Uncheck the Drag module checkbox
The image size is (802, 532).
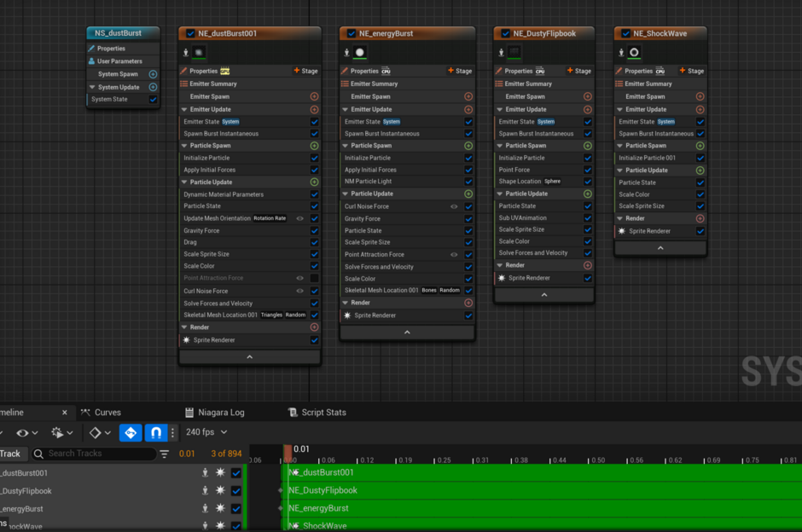pos(315,242)
